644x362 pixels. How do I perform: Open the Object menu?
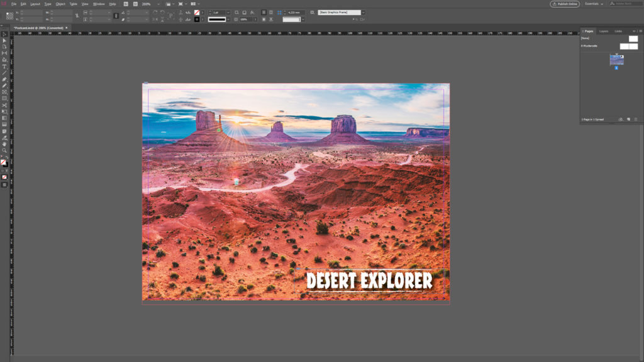(x=62, y=3)
